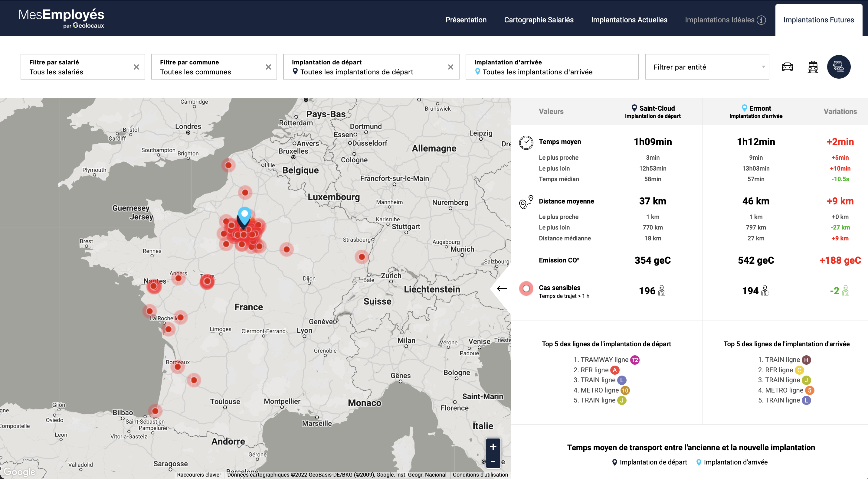Image resolution: width=868 pixels, height=479 pixels.
Task: Zoom out on the map
Action: click(x=493, y=461)
